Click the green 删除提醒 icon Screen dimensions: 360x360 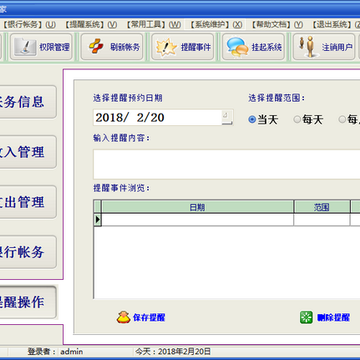306,317
